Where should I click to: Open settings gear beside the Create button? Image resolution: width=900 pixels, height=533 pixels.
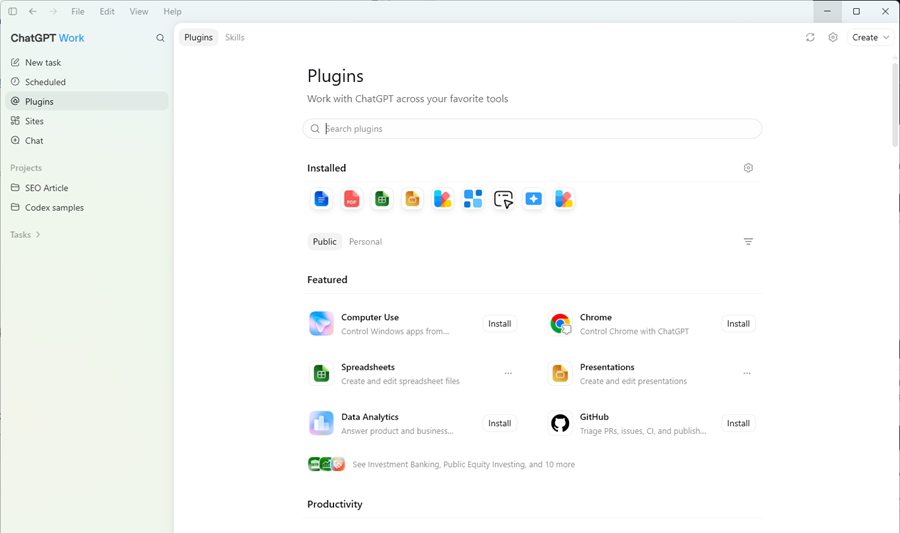click(x=833, y=37)
